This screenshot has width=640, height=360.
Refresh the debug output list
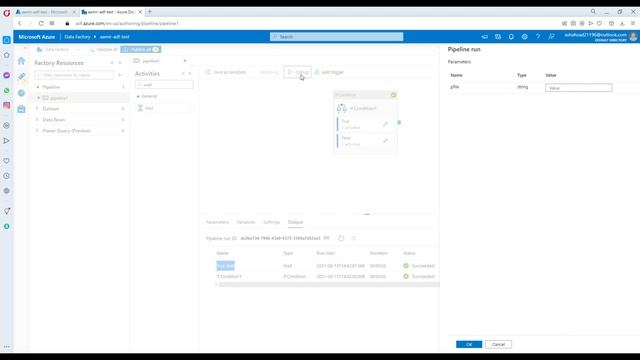(x=341, y=238)
